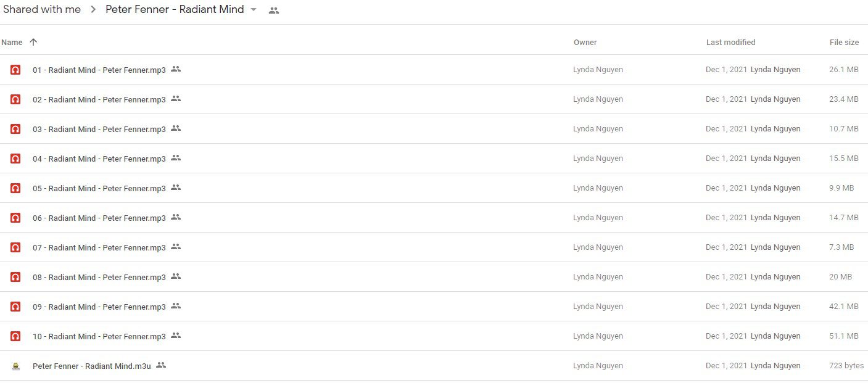Click shared people icon beside the m3u playlist
This screenshot has width=868, height=388.
click(161, 365)
